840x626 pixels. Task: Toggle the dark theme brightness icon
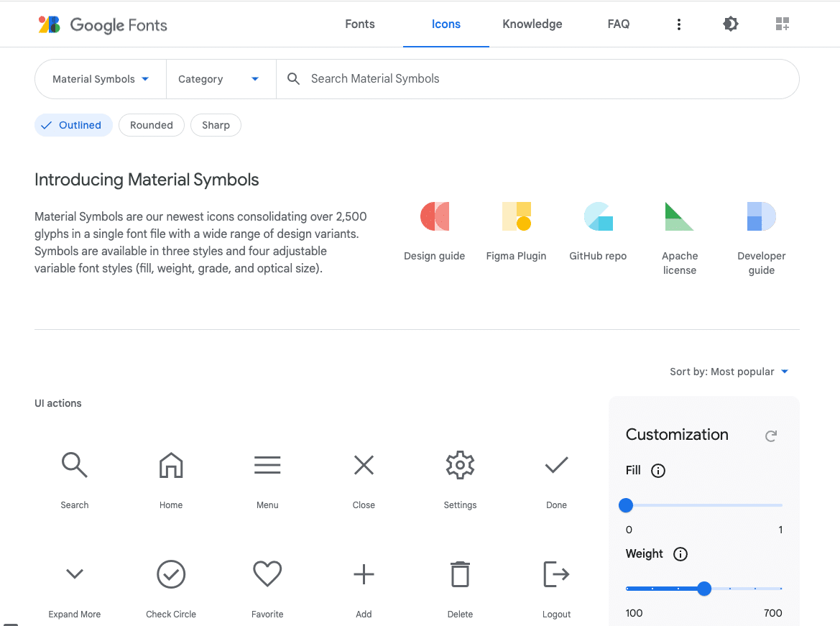point(730,24)
